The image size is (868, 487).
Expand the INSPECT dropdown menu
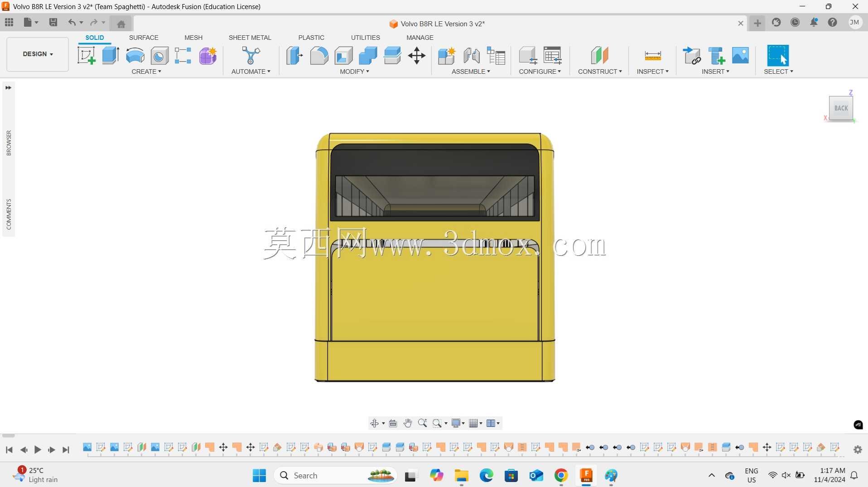coord(653,72)
